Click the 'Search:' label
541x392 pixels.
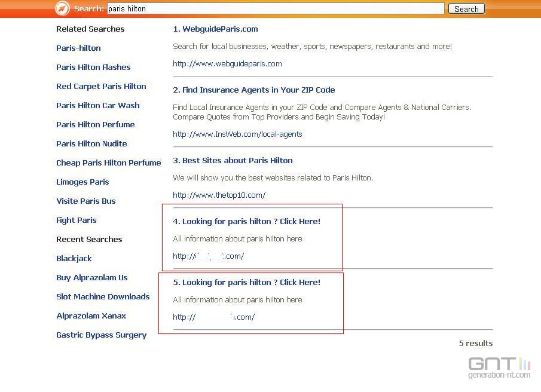pos(88,8)
